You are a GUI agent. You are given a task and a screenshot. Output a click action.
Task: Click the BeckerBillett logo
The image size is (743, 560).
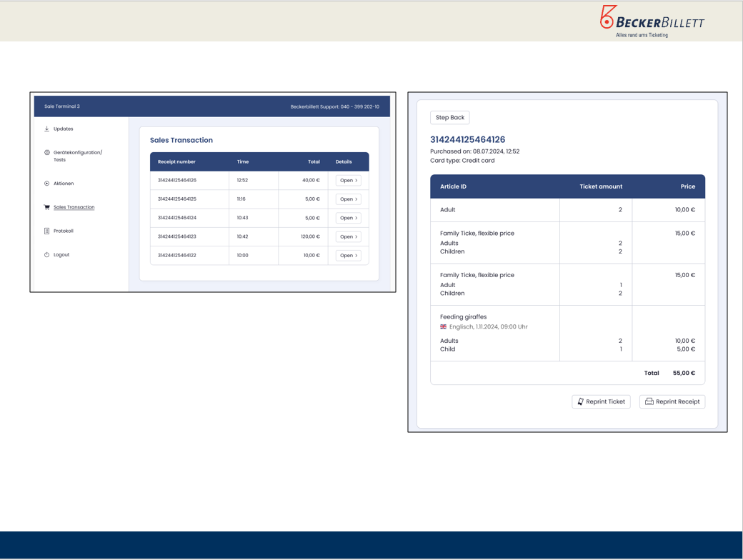651,20
